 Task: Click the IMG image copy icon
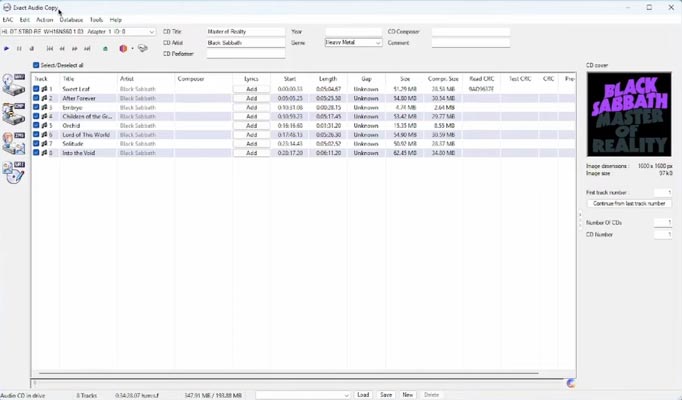point(13,143)
